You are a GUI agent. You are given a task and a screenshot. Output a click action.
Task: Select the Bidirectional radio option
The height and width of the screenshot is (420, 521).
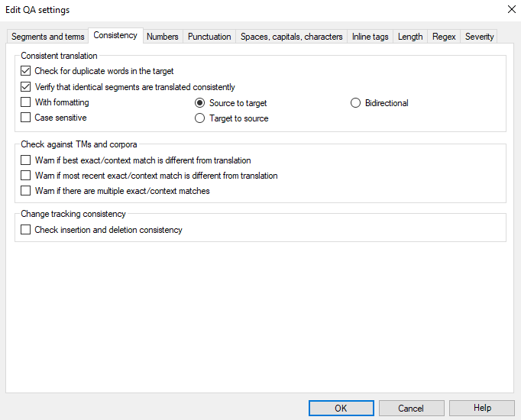click(355, 103)
